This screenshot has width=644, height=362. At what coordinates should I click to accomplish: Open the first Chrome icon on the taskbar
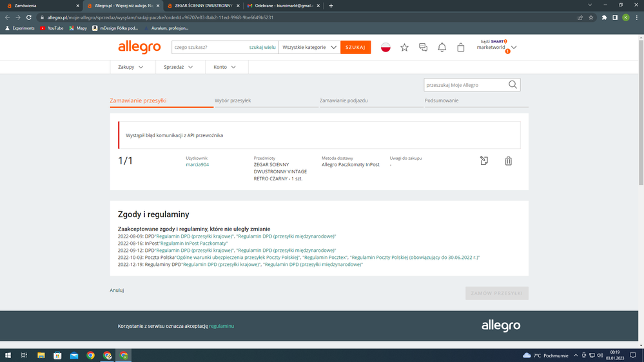pyautogui.click(x=90, y=356)
